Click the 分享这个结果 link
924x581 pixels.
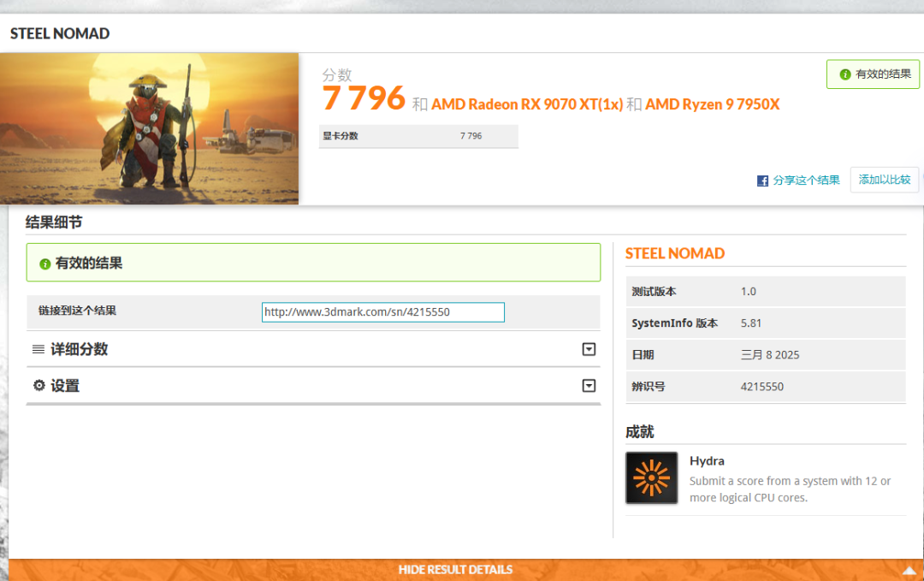point(806,181)
